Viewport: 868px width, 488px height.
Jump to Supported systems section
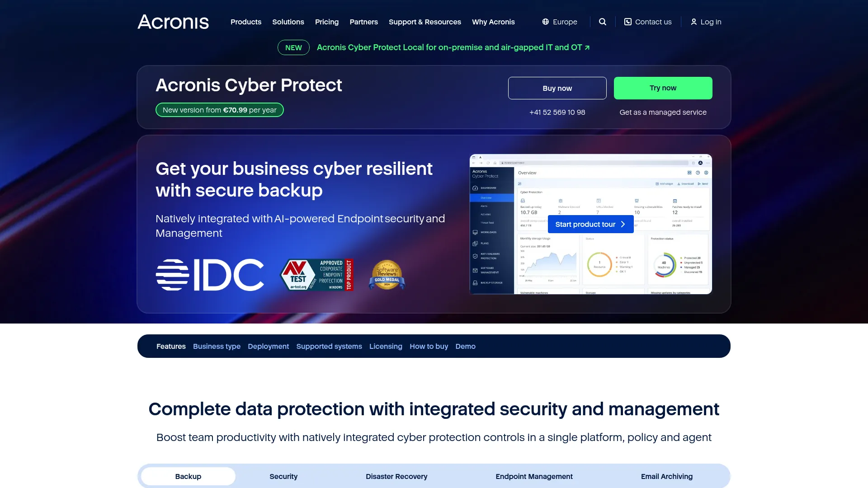(329, 346)
